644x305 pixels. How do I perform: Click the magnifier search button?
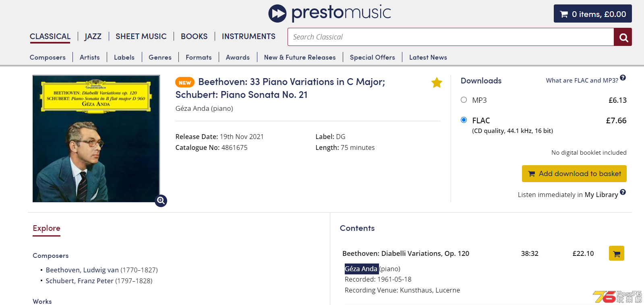coord(623,37)
